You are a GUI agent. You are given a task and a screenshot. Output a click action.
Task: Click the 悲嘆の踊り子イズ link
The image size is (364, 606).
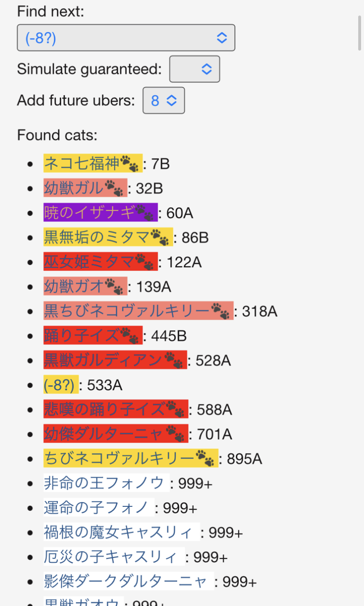pyautogui.click(x=104, y=410)
